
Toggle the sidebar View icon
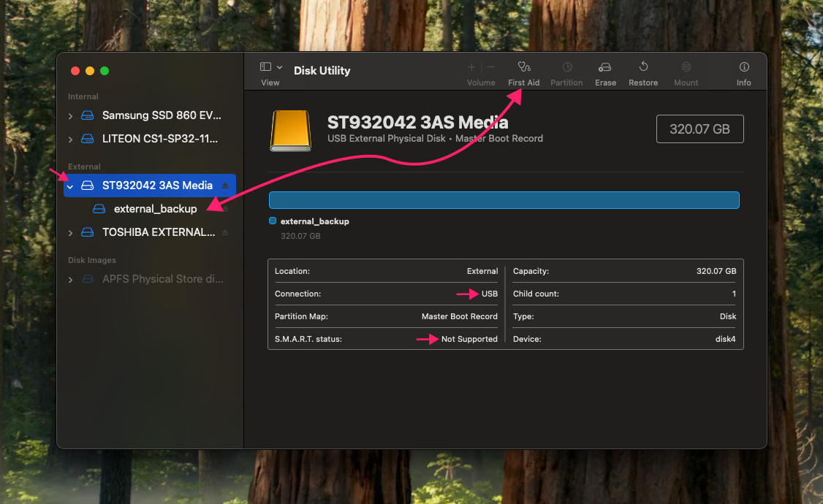(x=265, y=67)
